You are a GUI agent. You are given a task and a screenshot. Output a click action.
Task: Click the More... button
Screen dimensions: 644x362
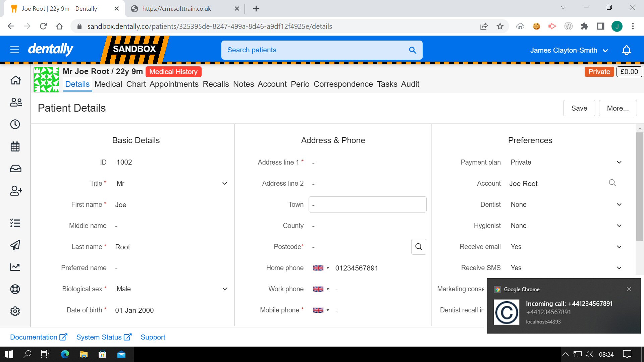click(x=618, y=108)
